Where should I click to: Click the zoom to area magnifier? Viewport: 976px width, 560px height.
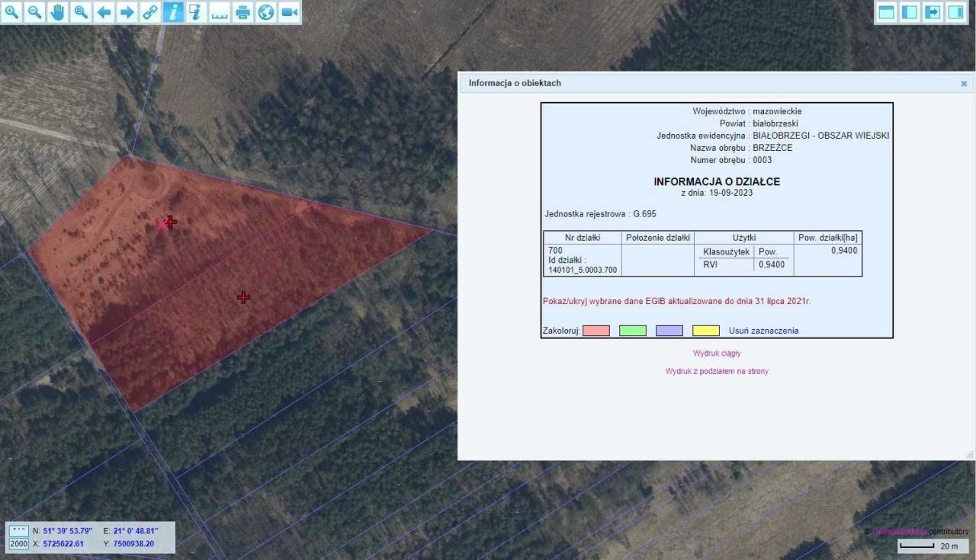[81, 12]
